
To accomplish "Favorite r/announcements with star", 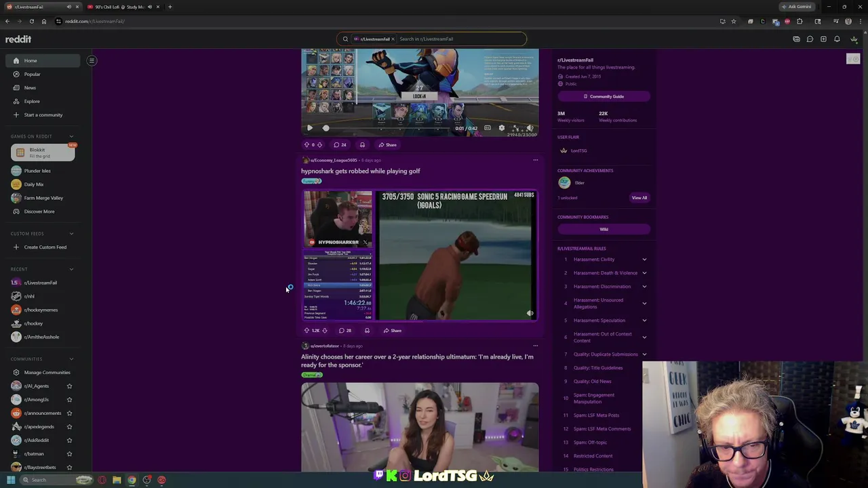I will tap(69, 413).
